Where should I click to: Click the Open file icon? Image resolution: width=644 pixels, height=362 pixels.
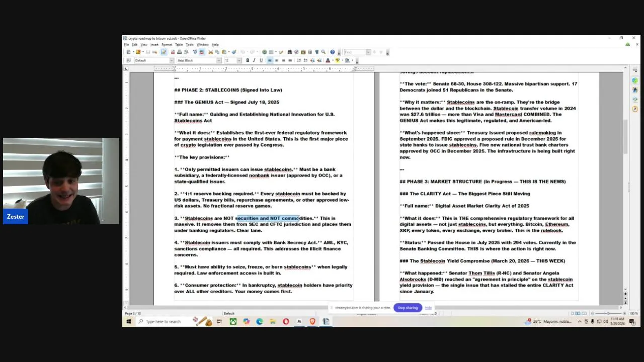138,52
